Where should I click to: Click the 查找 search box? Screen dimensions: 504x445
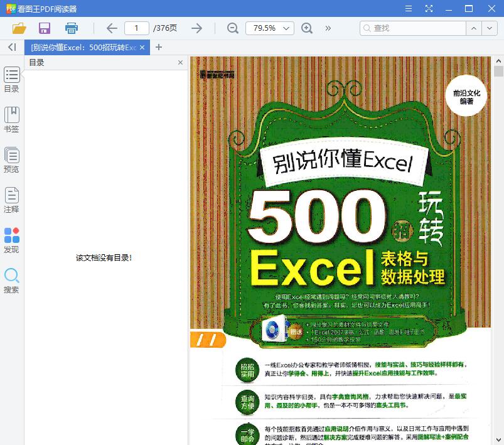tap(413, 28)
